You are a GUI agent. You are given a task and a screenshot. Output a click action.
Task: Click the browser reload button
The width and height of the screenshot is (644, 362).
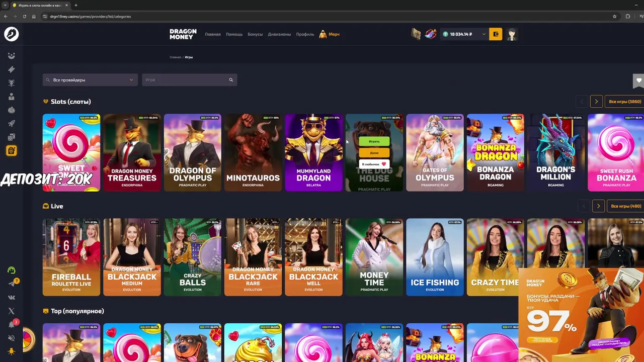click(24, 16)
